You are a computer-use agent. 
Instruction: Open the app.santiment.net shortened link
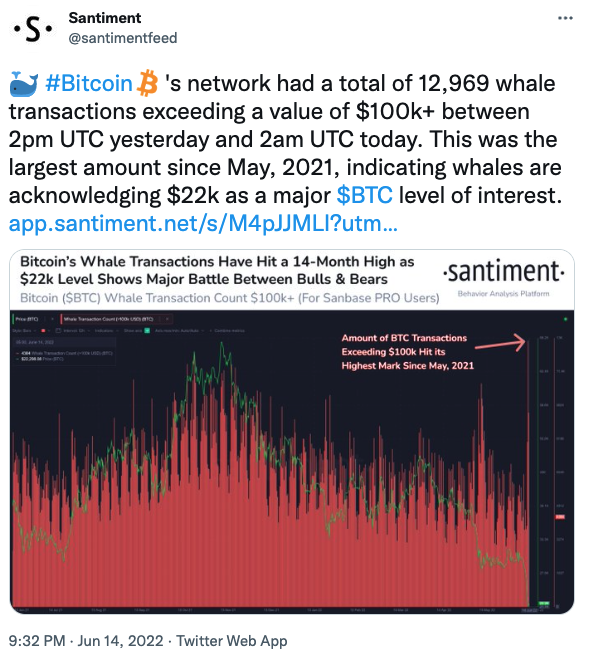click(x=203, y=223)
